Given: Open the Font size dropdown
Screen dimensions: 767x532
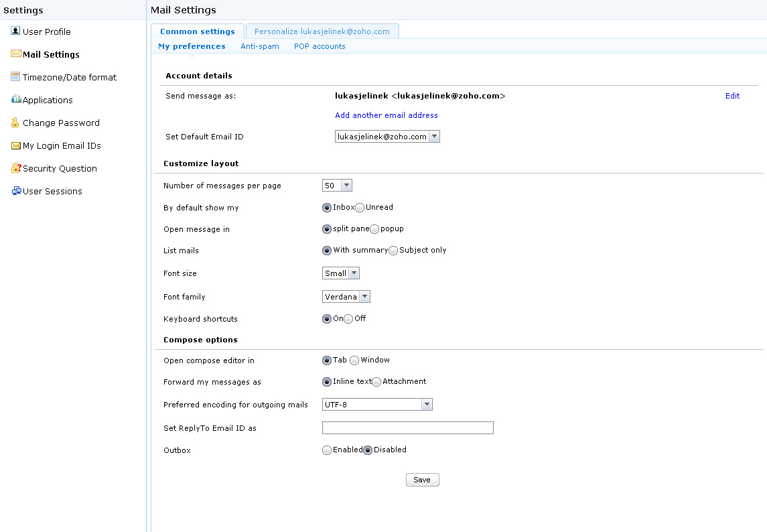Looking at the screenshot, I should [341, 273].
